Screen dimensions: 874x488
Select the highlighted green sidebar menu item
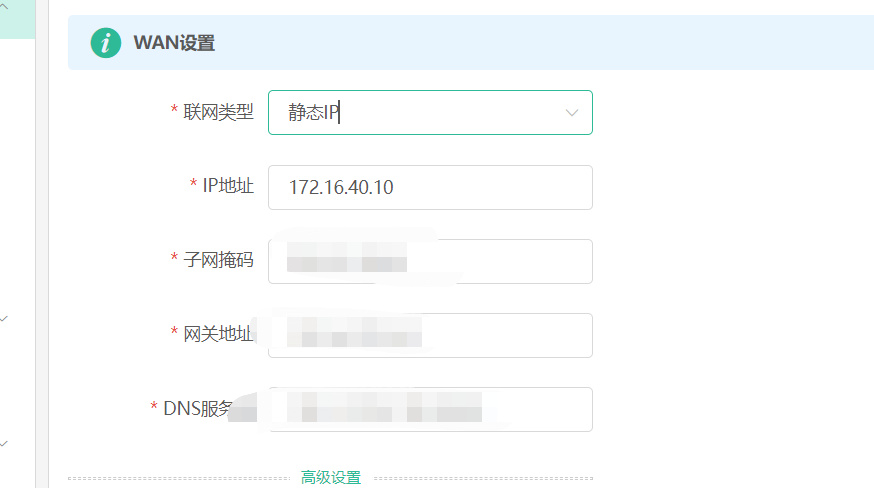click(x=17, y=19)
